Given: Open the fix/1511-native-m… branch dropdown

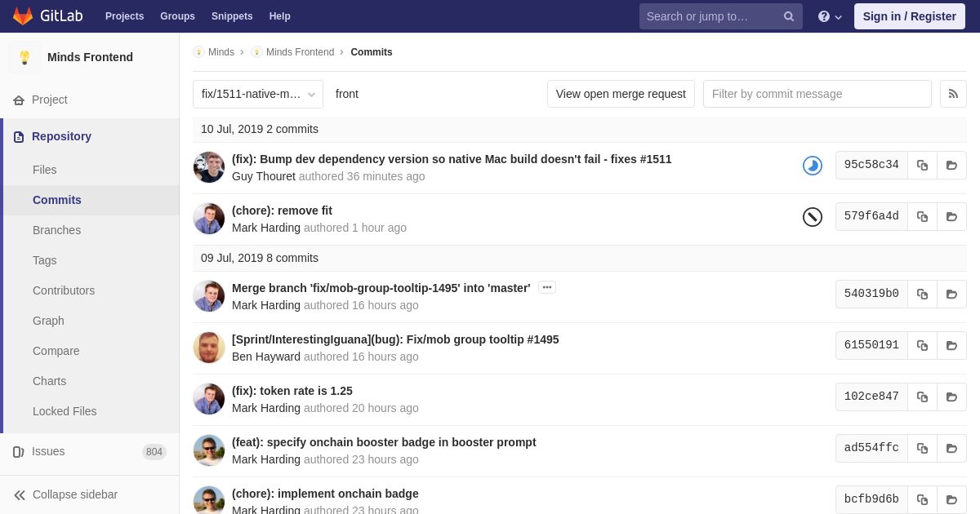Looking at the screenshot, I should (x=258, y=94).
